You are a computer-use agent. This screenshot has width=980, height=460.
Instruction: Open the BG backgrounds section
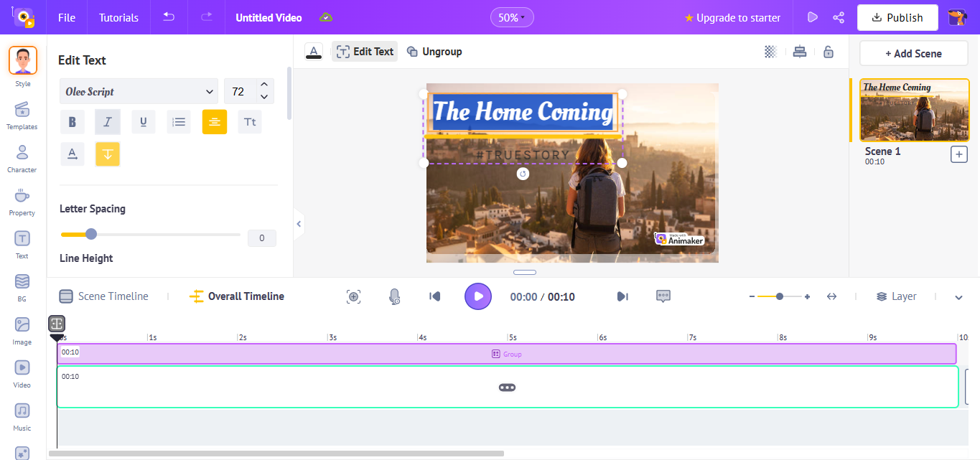click(22, 287)
